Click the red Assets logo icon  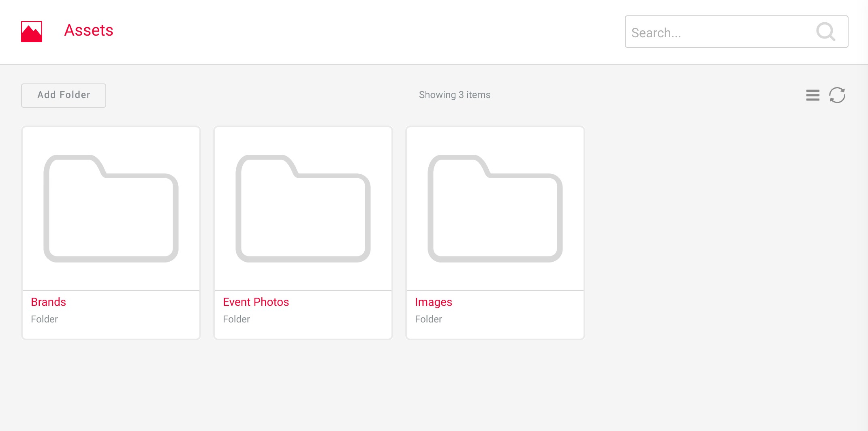(x=32, y=32)
